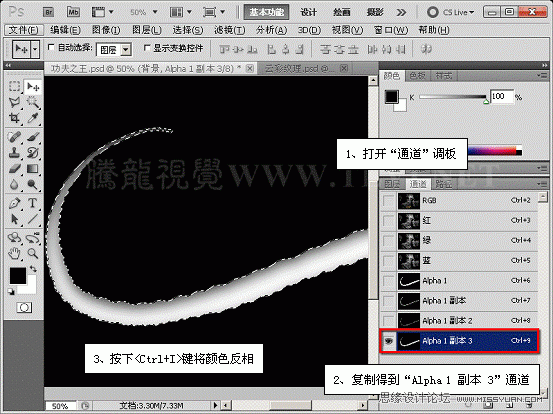Click the color spectrum ramp in the Color panel
The width and height of the screenshot is (553, 414).
494,150
